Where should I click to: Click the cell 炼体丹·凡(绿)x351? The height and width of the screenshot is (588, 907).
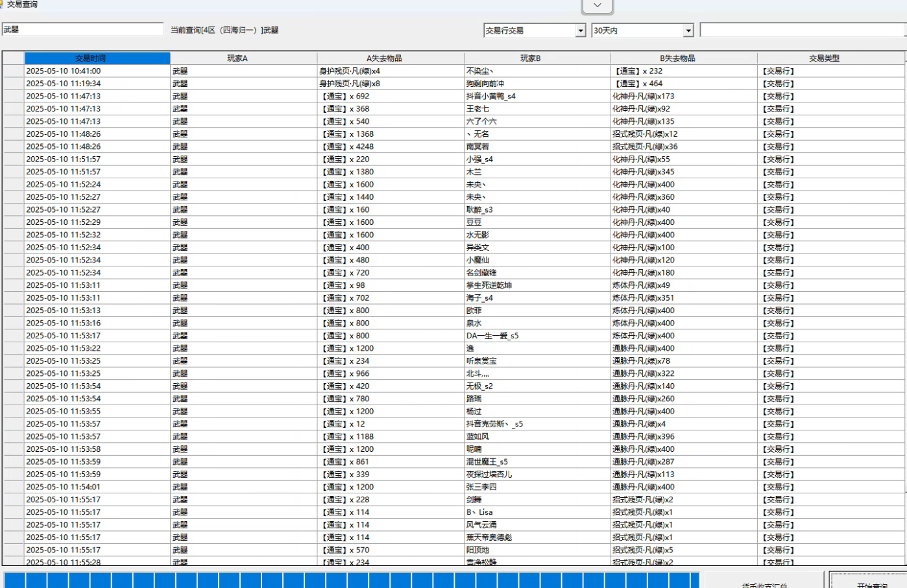(x=684, y=298)
